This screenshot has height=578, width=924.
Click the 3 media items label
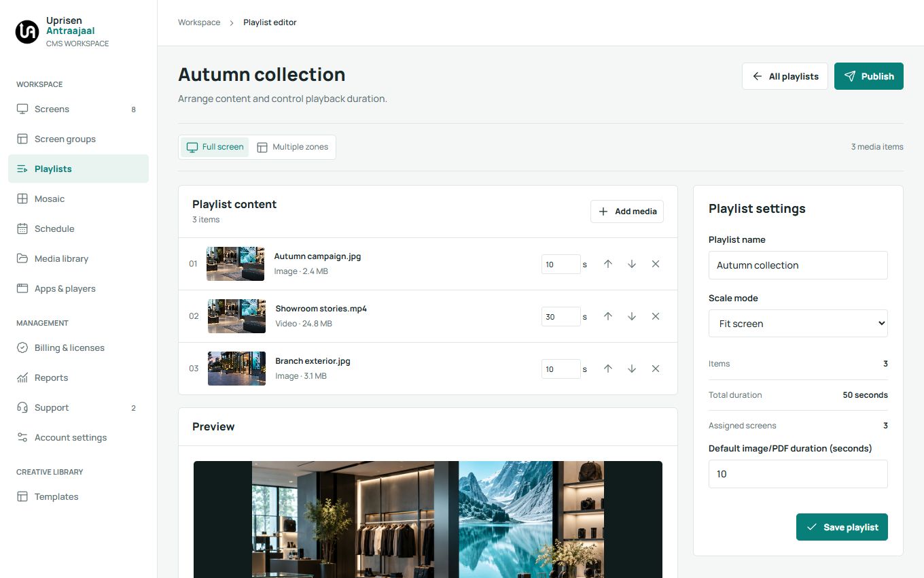click(x=877, y=147)
